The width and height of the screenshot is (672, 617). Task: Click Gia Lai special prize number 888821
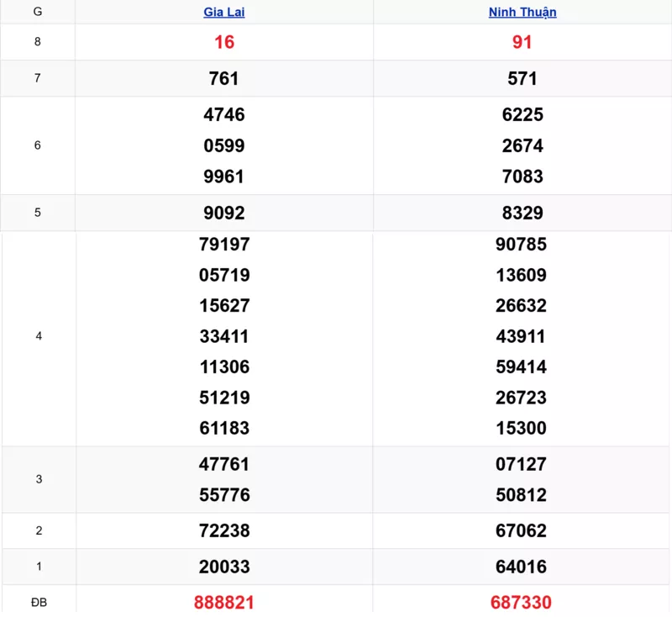coord(224,602)
